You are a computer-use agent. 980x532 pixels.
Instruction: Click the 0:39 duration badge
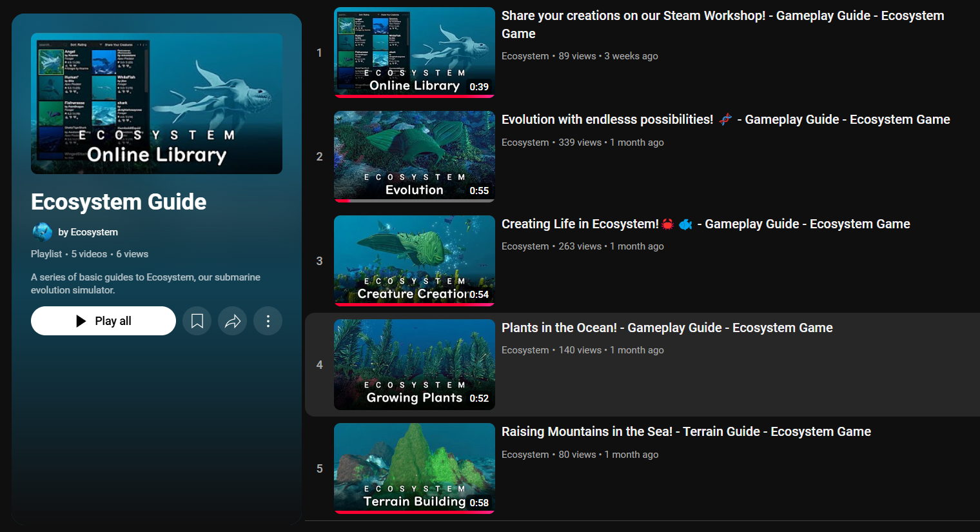[x=479, y=87]
